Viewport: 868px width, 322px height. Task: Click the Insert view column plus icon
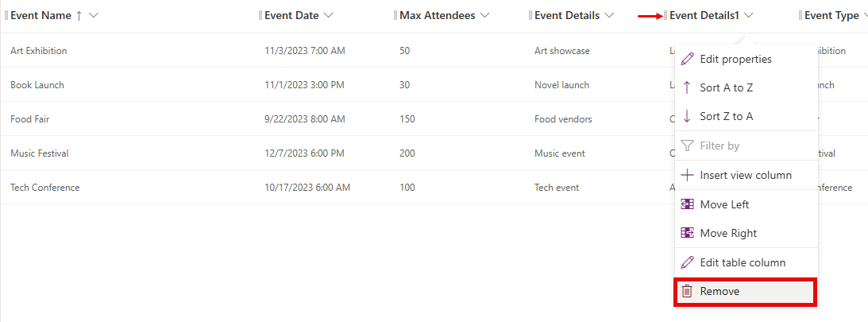click(687, 175)
